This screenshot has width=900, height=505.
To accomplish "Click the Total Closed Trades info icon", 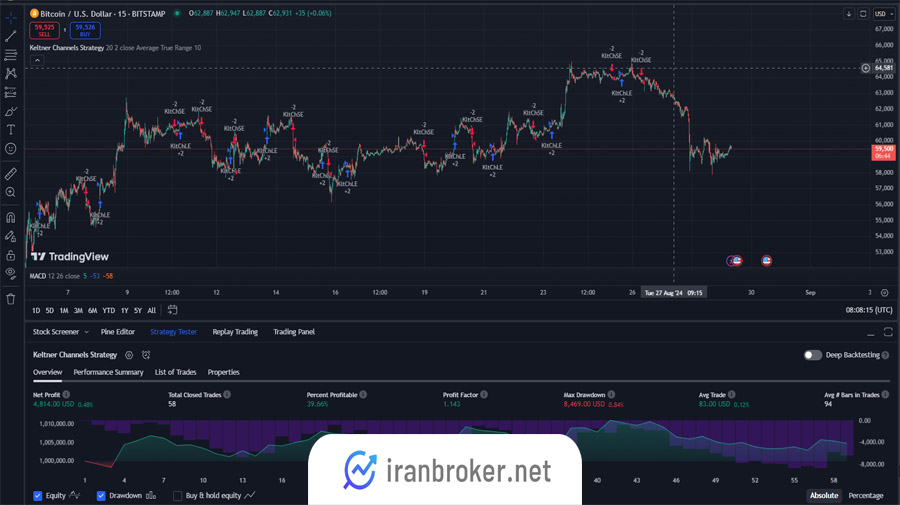I will click(x=227, y=394).
